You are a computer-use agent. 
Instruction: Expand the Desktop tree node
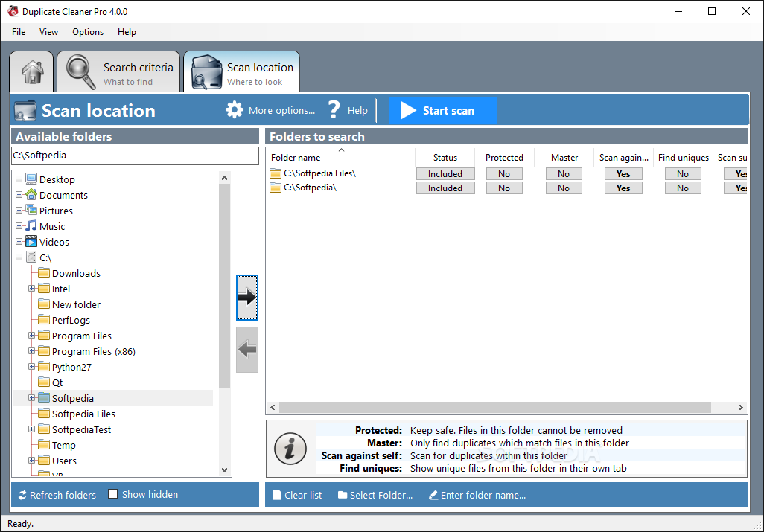pos(19,179)
